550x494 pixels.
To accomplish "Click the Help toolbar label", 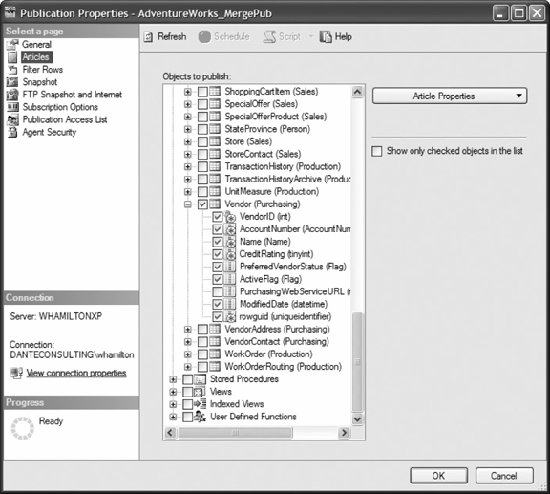I will click(x=343, y=36).
